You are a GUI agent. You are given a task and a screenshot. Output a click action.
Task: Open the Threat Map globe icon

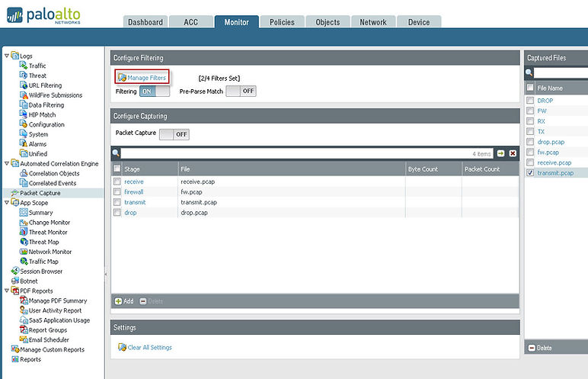[x=24, y=242]
